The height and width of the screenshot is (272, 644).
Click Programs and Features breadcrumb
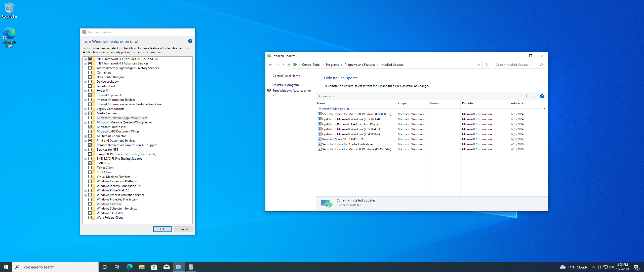click(x=360, y=65)
